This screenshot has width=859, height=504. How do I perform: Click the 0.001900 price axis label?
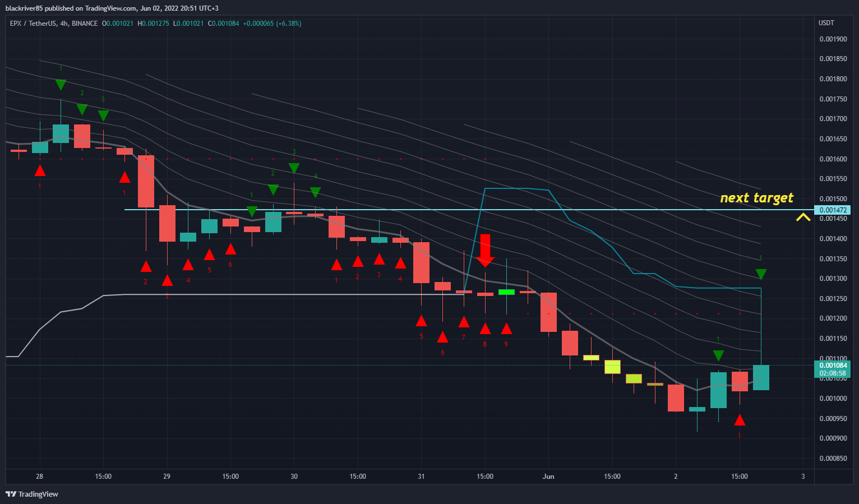pos(833,39)
